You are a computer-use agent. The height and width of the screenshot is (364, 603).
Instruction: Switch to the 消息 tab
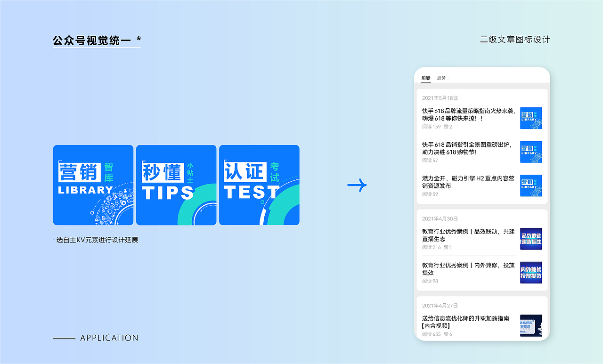point(425,78)
